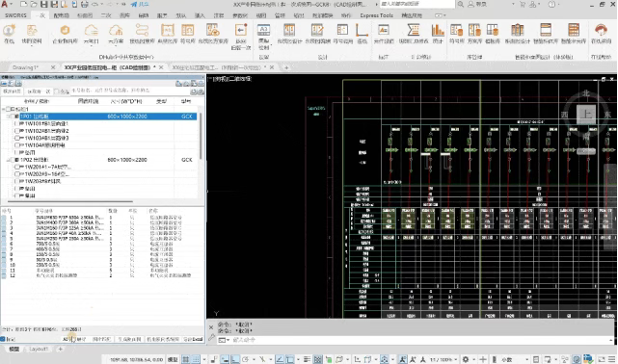Click the cloud with building ribbon icon

[116, 30]
